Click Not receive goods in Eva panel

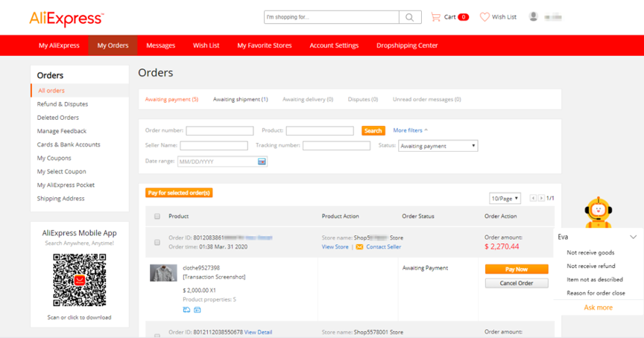590,252
